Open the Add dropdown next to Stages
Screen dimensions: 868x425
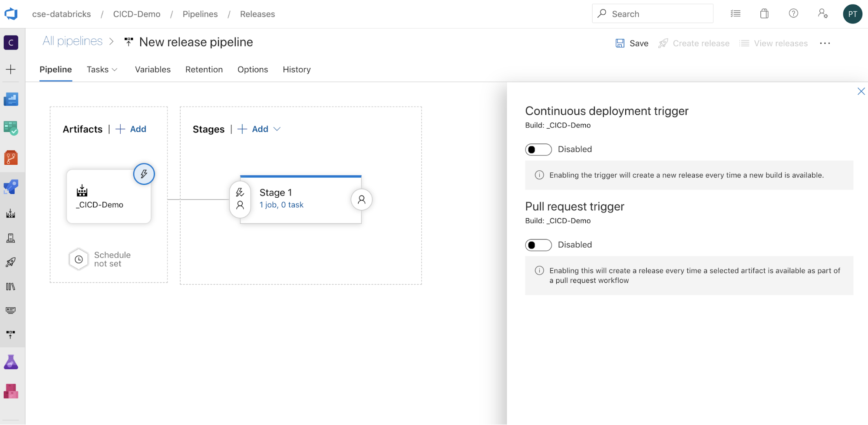point(277,129)
